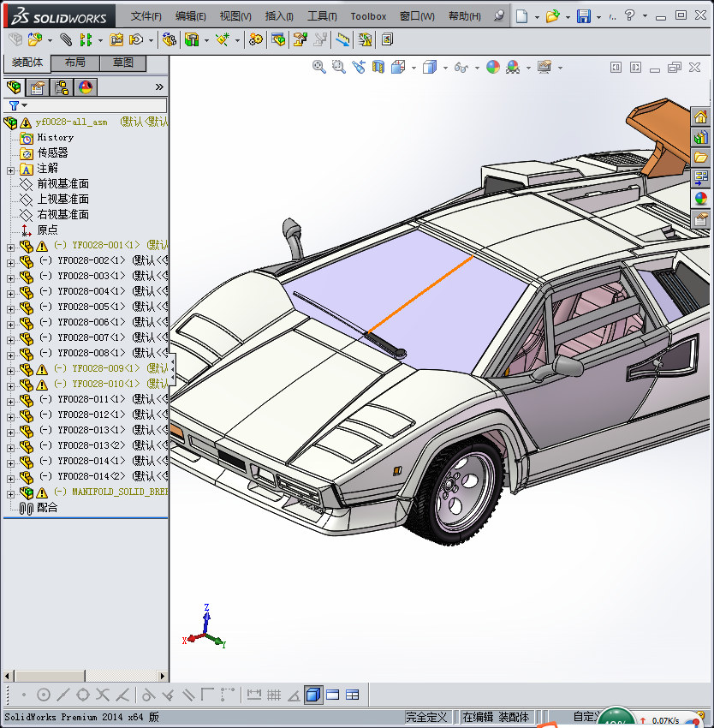Toggle the Hide/Show Items glasses icon
Screen dimensions: 714x728
click(461, 67)
